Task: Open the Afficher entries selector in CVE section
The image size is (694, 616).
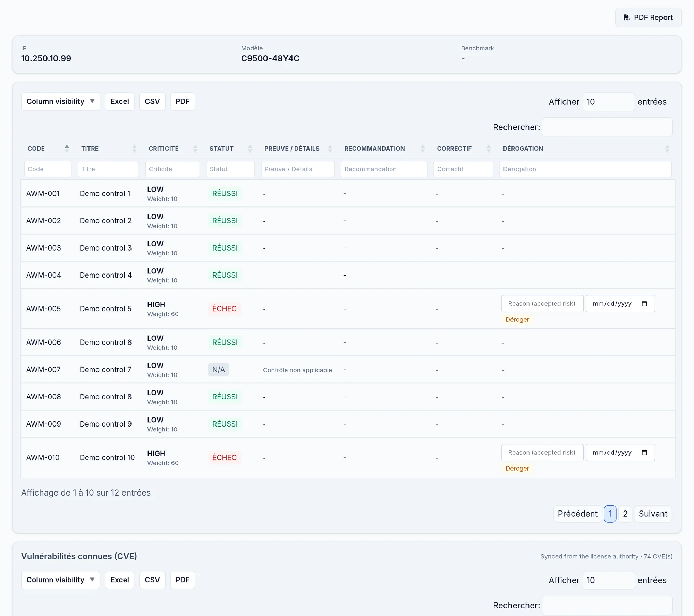Action: point(608,580)
